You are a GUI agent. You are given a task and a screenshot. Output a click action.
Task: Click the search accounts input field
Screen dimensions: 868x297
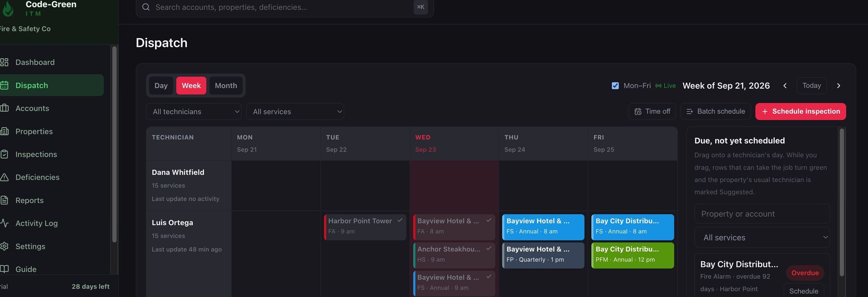click(285, 7)
